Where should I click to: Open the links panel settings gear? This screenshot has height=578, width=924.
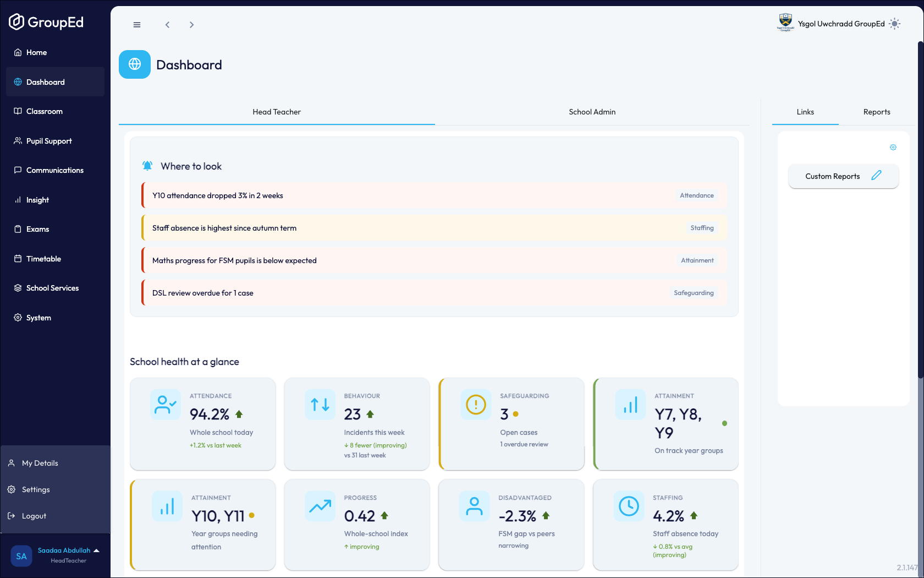(893, 147)
